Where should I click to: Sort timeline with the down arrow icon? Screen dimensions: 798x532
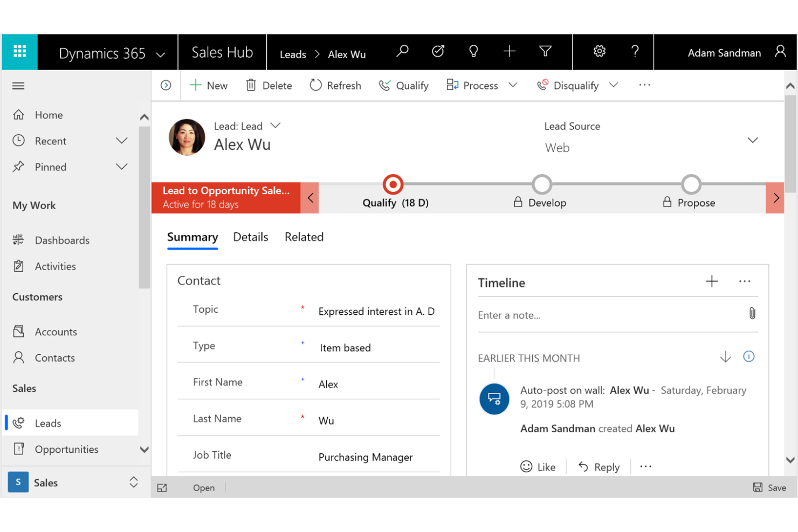(x=726, y=357)
